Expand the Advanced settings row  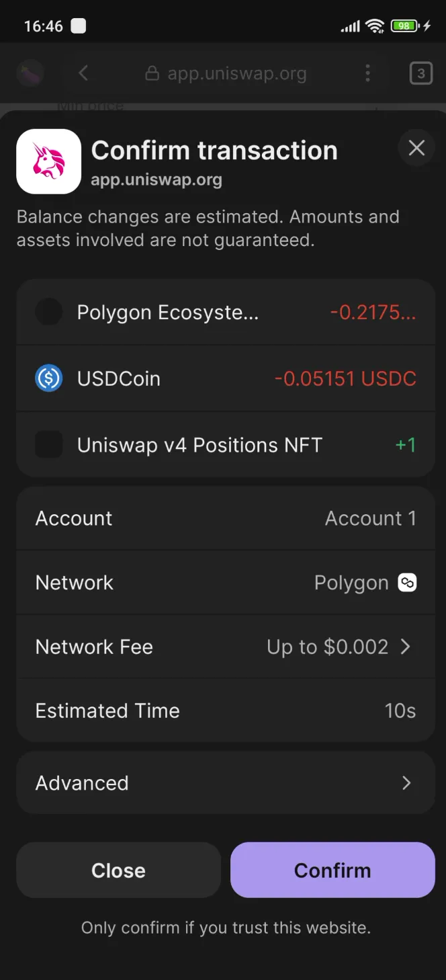pos(226,783)
